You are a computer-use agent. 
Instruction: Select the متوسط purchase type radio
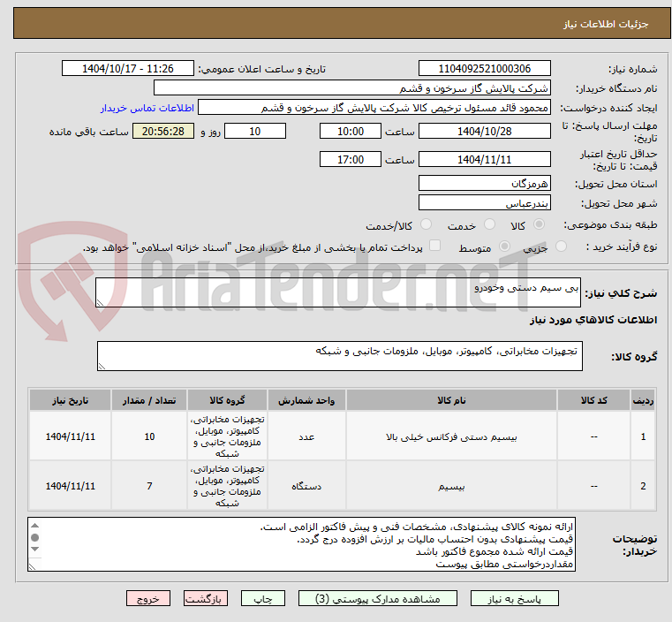click(x=505, y=246)
